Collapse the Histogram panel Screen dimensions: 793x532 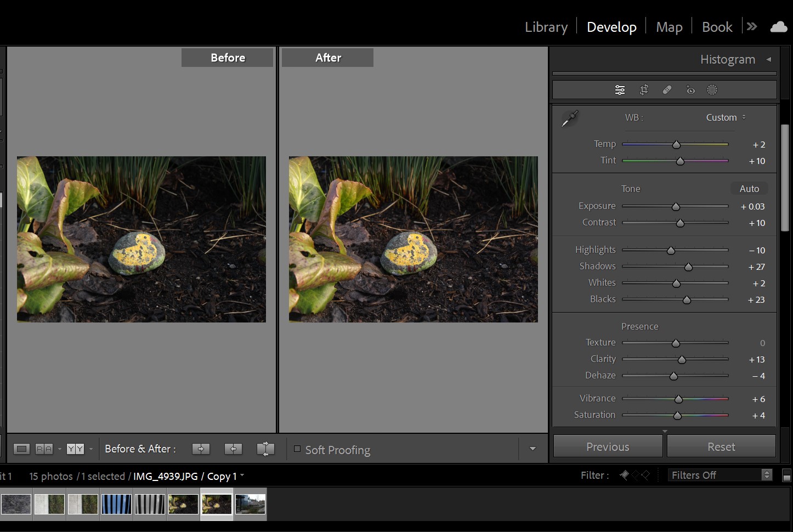[x=769, y=59]
